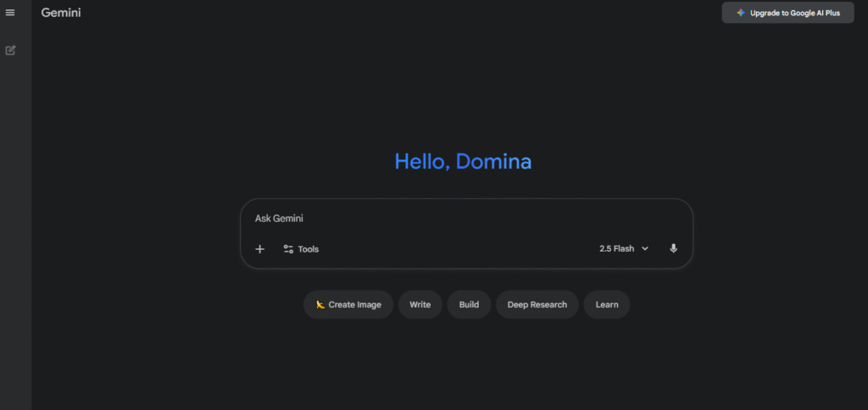Select the Write suggestion chip
868x410 pixels.
pos(420,305)
